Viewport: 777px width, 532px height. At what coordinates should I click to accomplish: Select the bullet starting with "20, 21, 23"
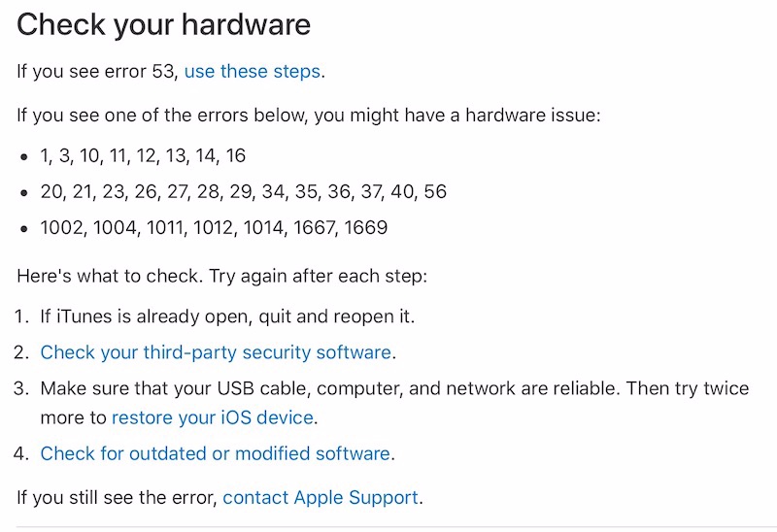coord(243,191)
